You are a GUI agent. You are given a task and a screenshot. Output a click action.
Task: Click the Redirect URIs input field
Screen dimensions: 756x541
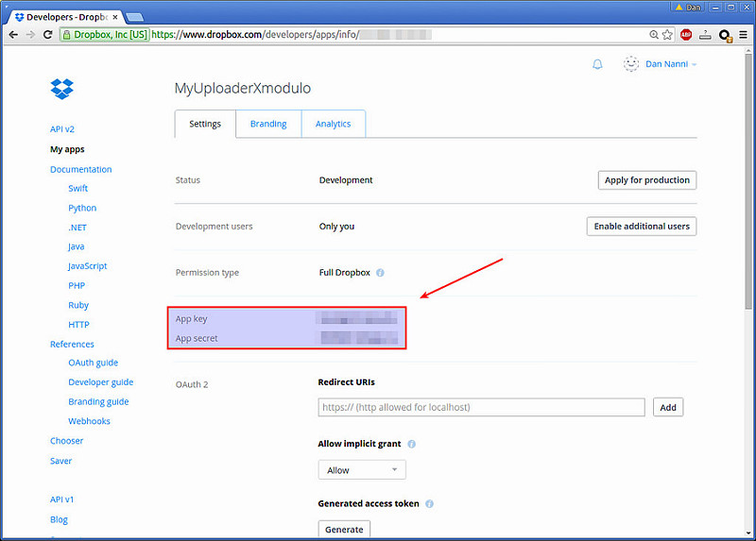[x=481, y=407]
